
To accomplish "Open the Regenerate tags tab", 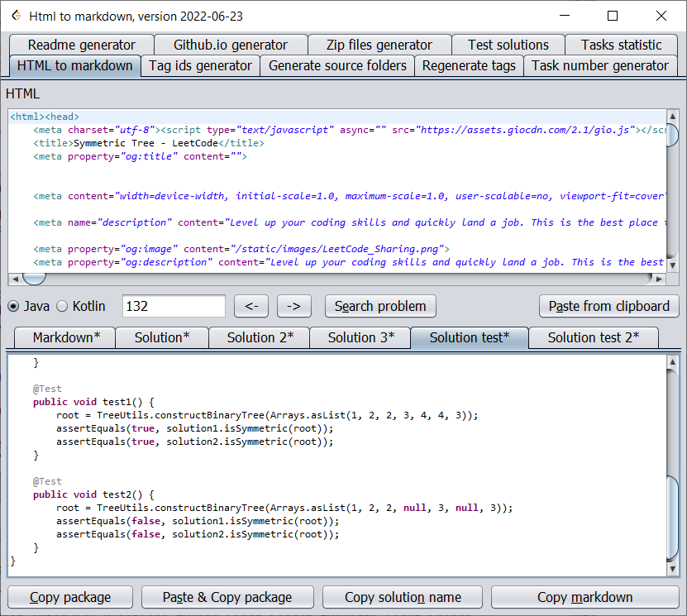I will coord(469,65).
